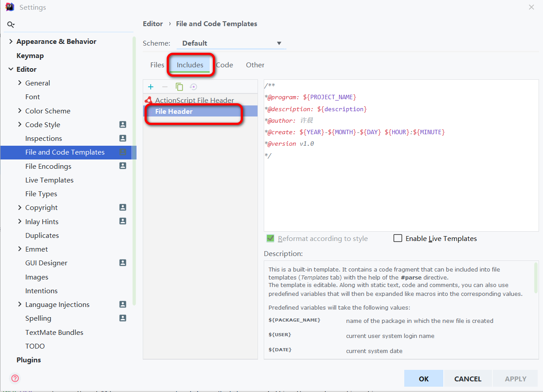Open File Types settings
Image resolution: width=543 pixels, height=392 pixels.
[x=41, y=194]
